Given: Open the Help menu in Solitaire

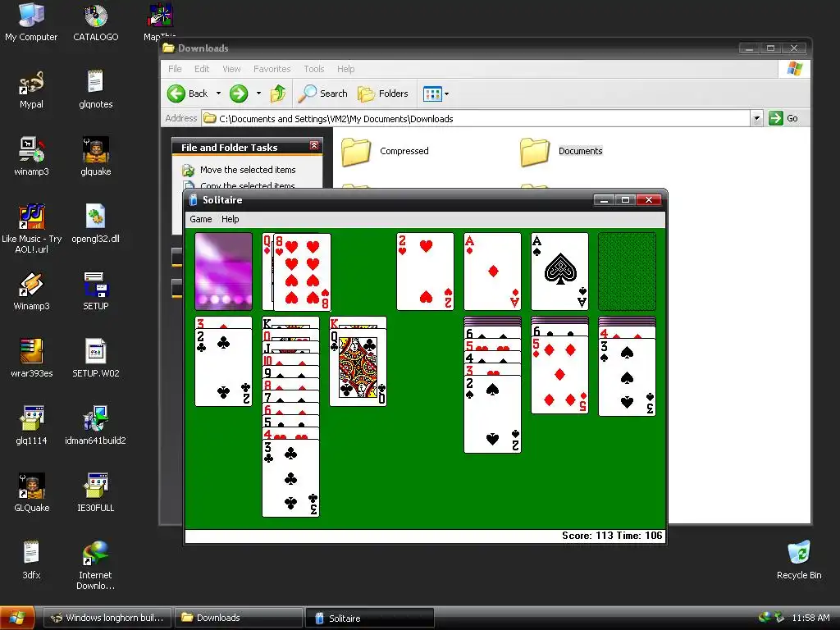Looking at the screenshot, I should [x=230, y=219].
